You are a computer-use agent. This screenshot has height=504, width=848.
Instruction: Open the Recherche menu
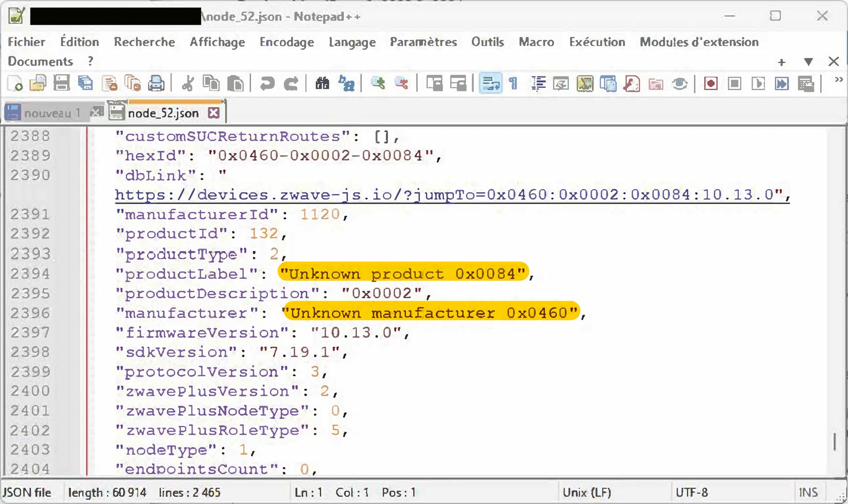click(x=144, y=42)
